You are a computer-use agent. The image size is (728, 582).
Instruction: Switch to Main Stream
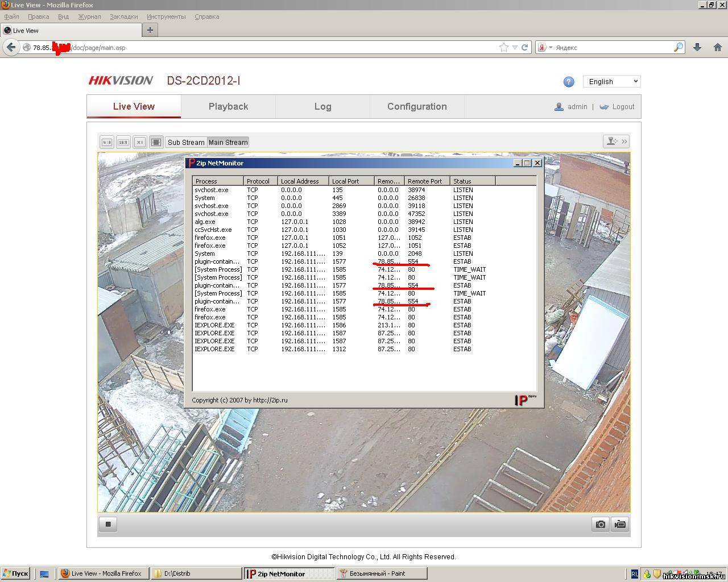click(x=228, y=142)
